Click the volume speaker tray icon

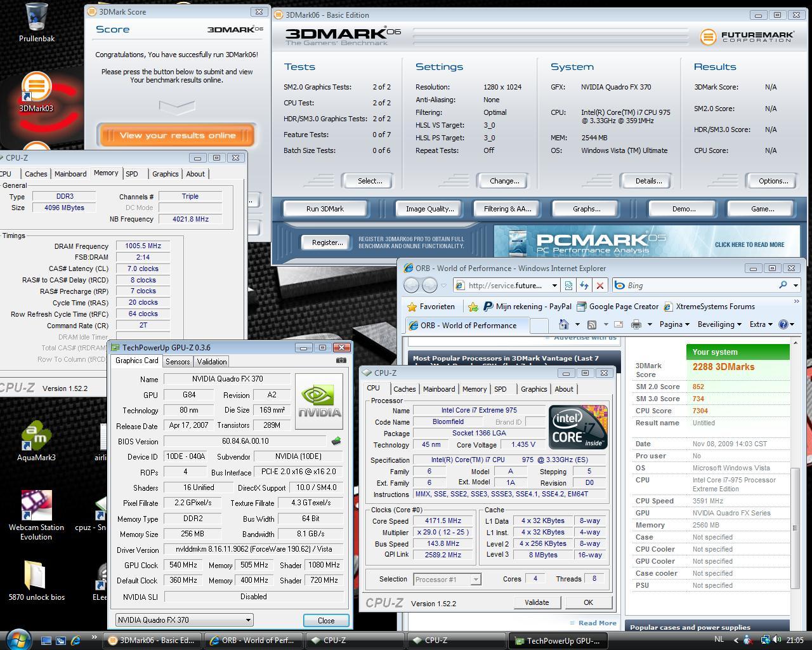(x=778, y=640)
